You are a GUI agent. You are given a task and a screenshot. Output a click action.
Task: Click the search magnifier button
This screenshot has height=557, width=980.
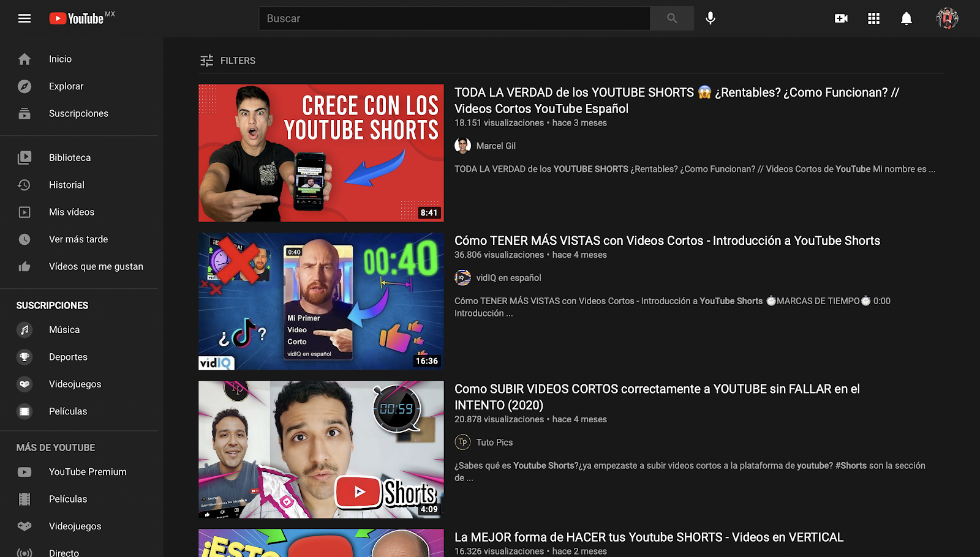tap(672, 18)
